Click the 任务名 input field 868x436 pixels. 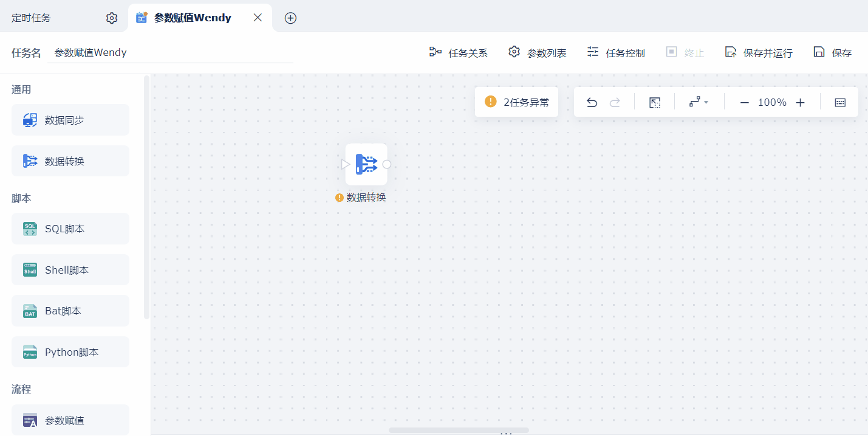click(x=170, y=53)
